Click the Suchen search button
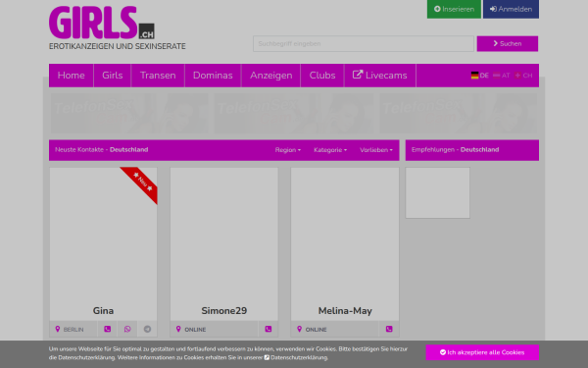This screenshot has height=368, width=588. [508, 43]
